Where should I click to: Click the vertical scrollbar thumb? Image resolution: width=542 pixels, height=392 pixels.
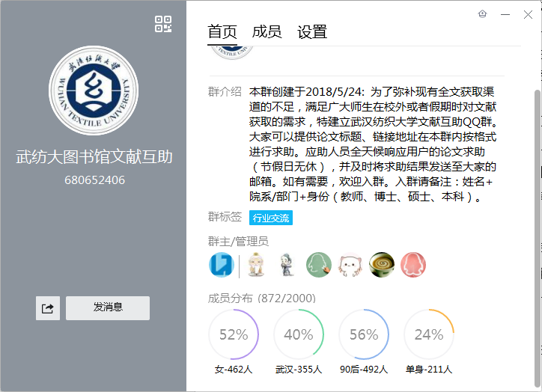[x=537, y=239]
